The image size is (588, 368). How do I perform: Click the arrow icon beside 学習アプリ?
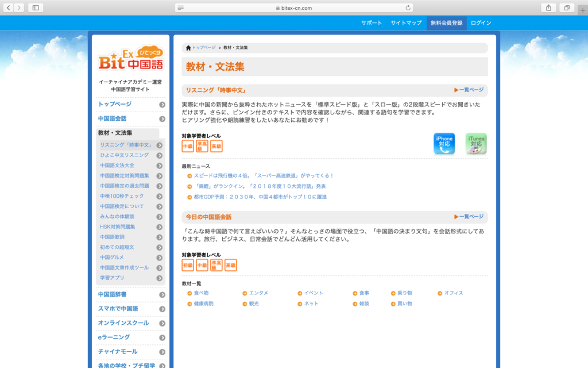click(x=160, y=278)
